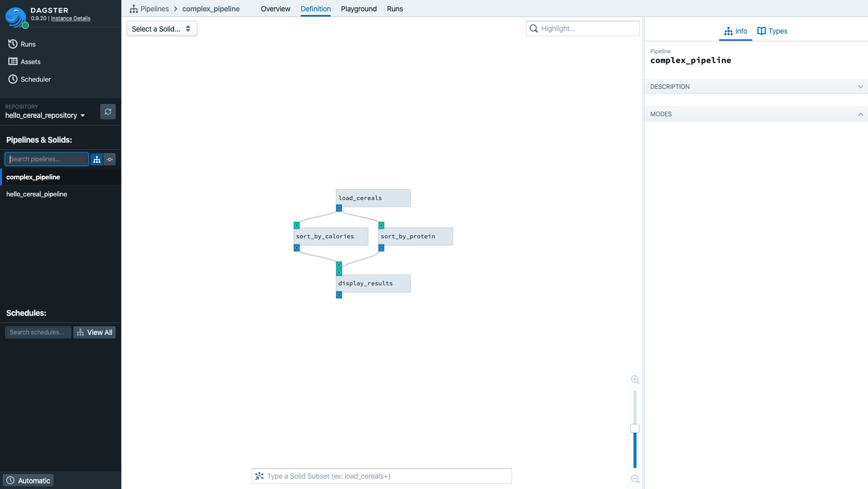Click the highlight magnifier icon
The height and width of the screenshot is (489, 868).
pyautogui.click(x=534, y=28)
